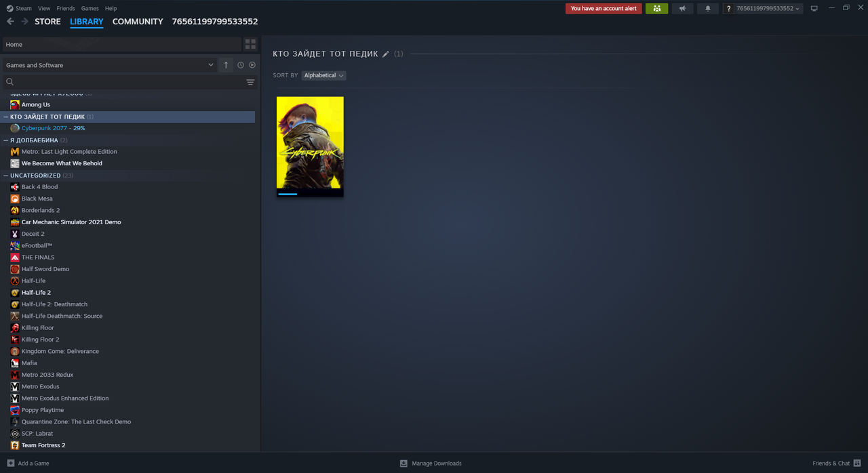Select We Become What We Behold
The height and width of the screenshot is (473, 868).
62,163
